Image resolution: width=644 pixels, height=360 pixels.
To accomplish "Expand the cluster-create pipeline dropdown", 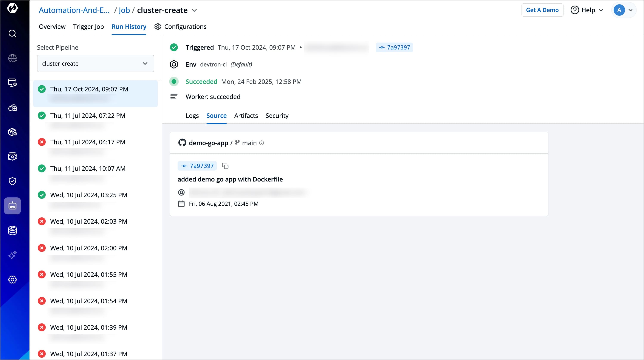I will pyautogui.click(x=95, y=63).
